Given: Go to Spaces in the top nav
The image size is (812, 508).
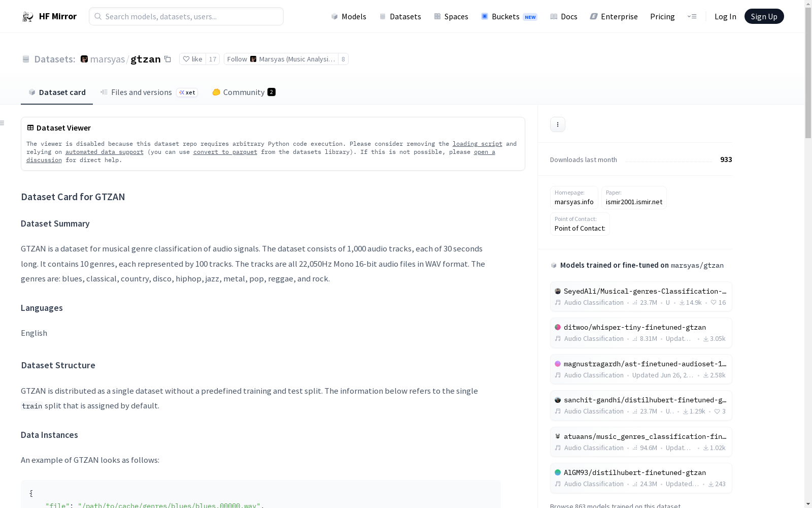Looking at the screenshot, I should (x=451, y=16).
